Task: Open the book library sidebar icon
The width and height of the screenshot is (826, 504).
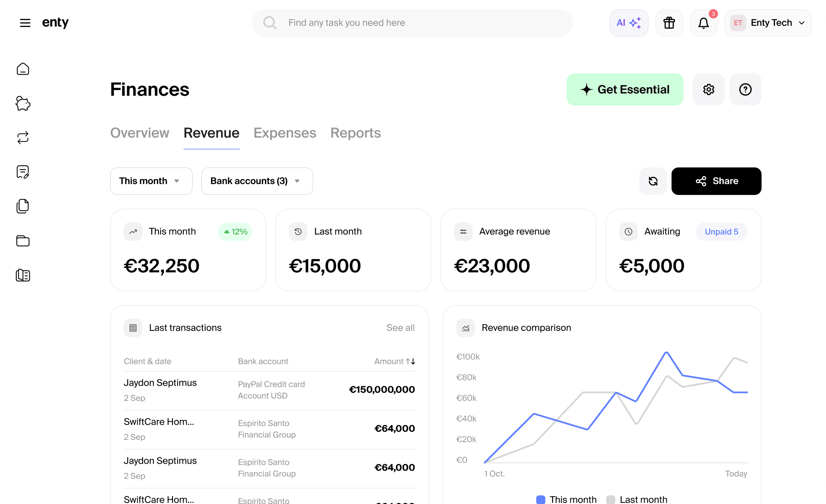Action: [23, 275]
